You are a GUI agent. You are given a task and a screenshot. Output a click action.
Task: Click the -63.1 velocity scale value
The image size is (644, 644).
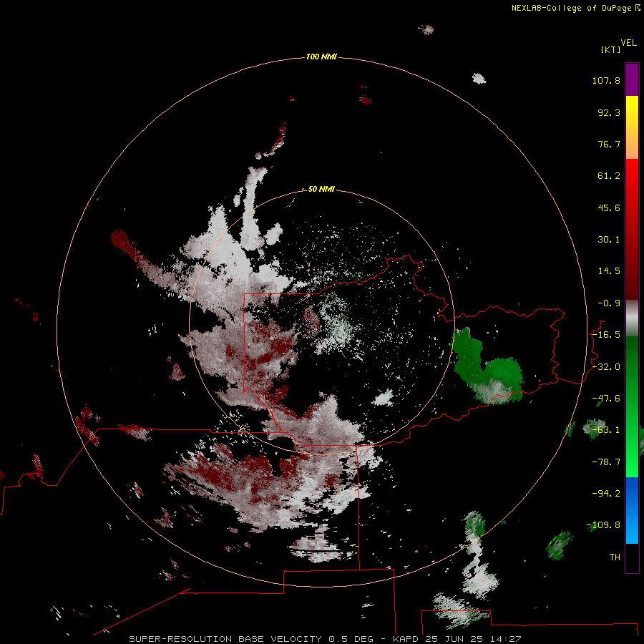click(x=606, y=430)
